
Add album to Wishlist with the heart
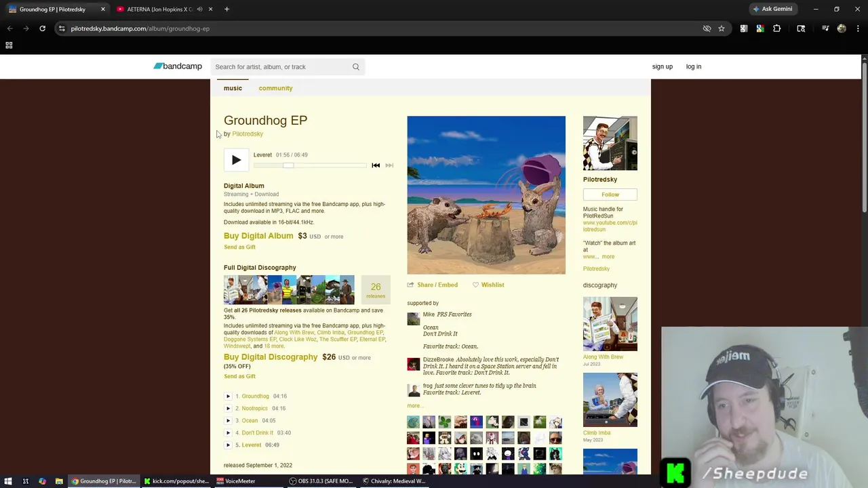click(x=488, y=285)
